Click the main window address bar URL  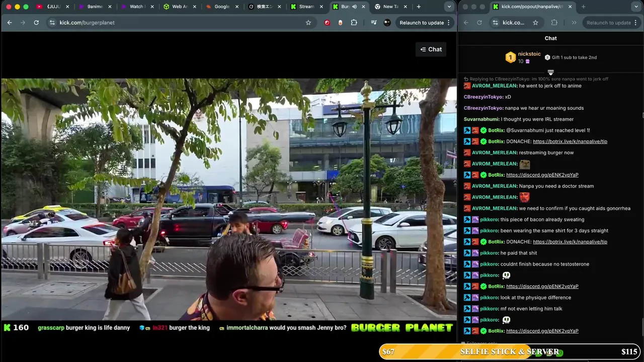click(x=87, y=23)
